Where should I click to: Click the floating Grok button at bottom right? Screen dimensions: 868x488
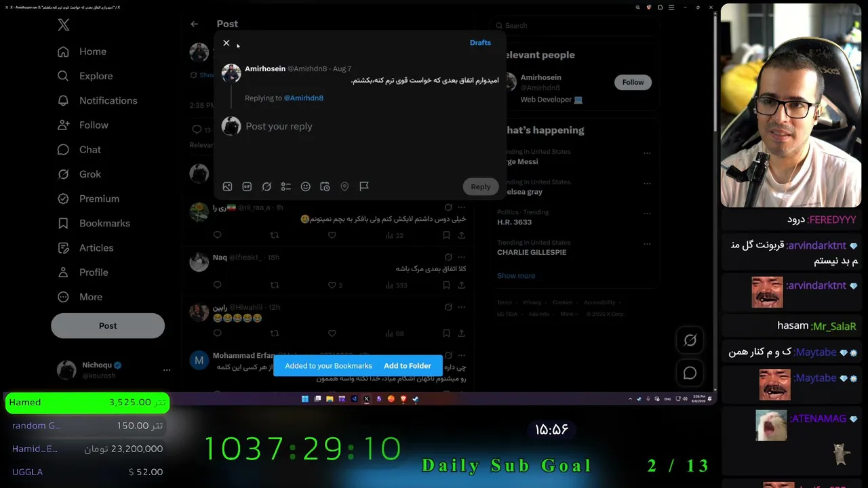click(690, 340)
